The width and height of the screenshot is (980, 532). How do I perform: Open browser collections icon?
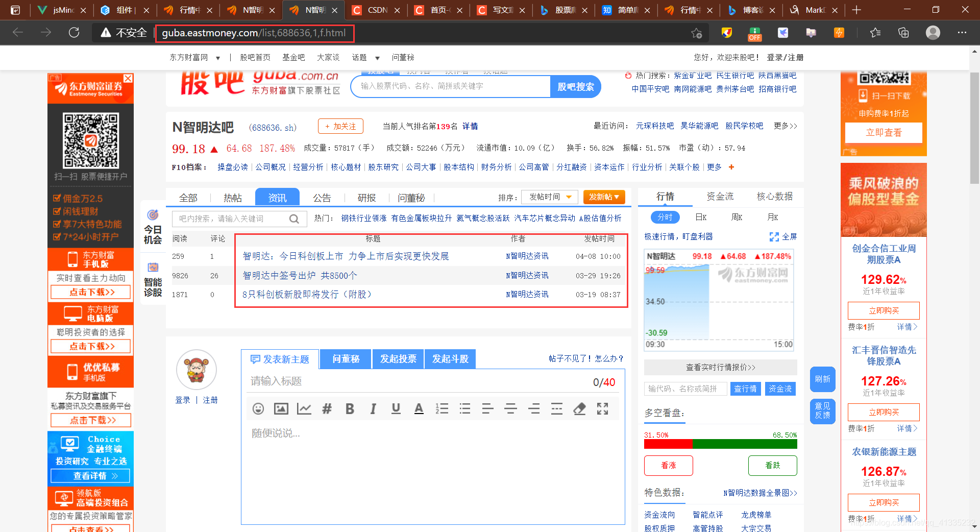[903, 33]
